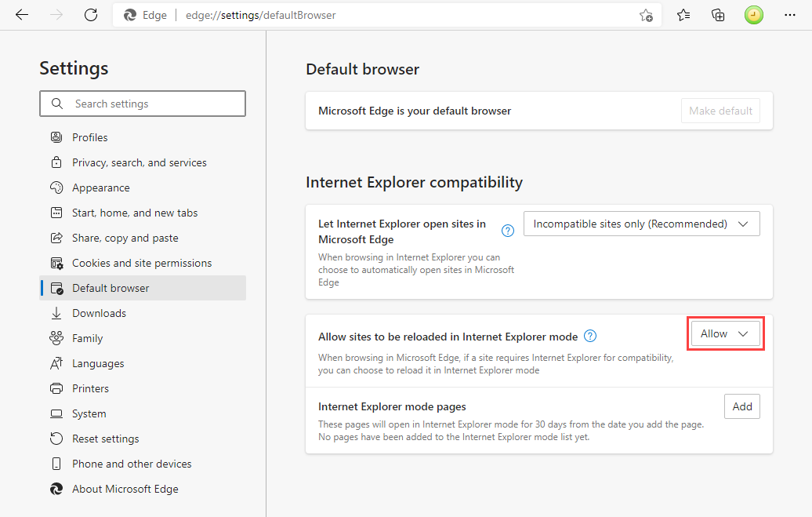This screenshot has width=812, height=517.
Task: Click the Make default button
Action: 720,111
